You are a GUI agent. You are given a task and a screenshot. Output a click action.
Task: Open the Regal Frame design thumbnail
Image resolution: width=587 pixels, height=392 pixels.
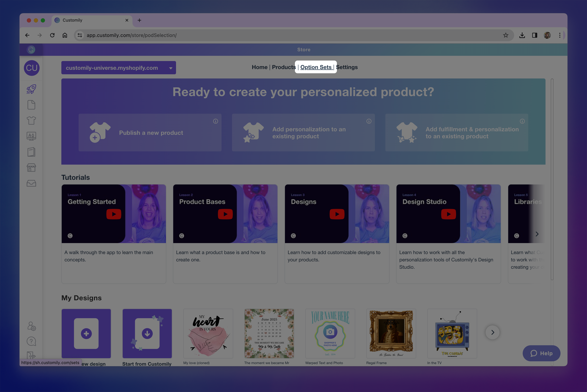pos(391,334)
